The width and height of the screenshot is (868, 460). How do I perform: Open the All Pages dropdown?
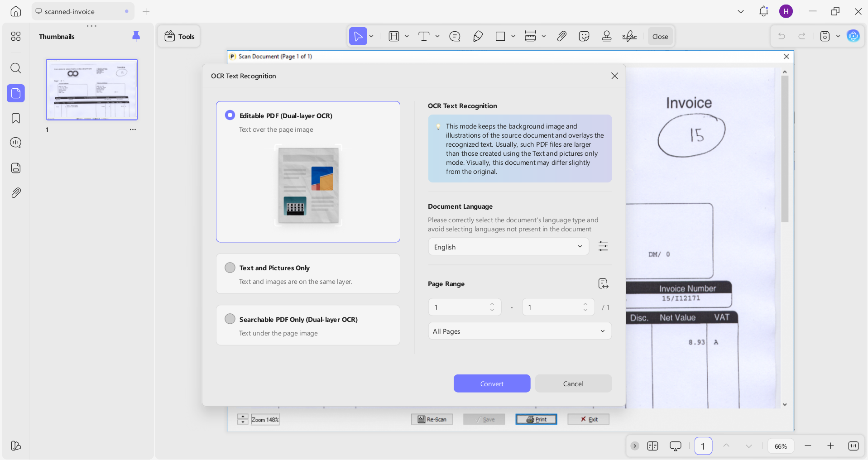click(520, 331)
